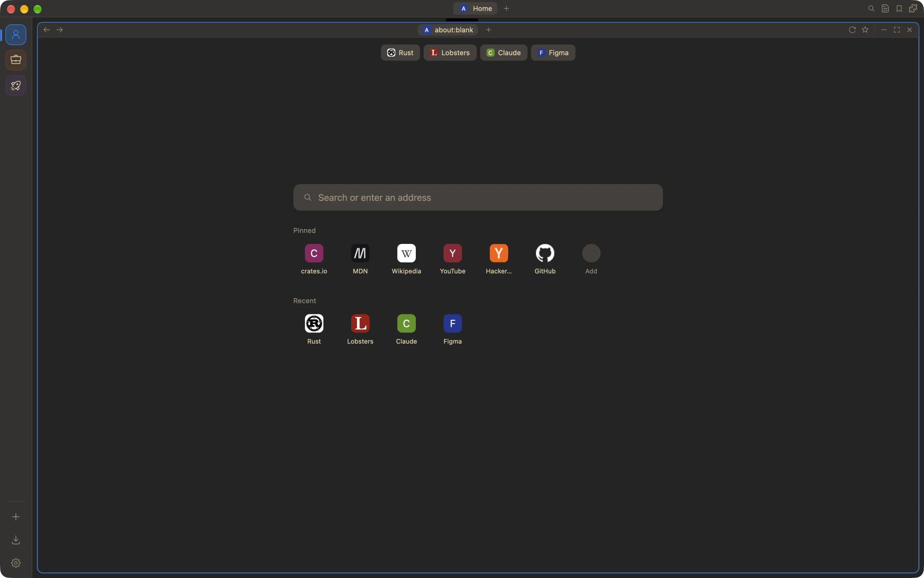Open Figma from the Recent section
This screenshot has width=924, height=578.
452,329
